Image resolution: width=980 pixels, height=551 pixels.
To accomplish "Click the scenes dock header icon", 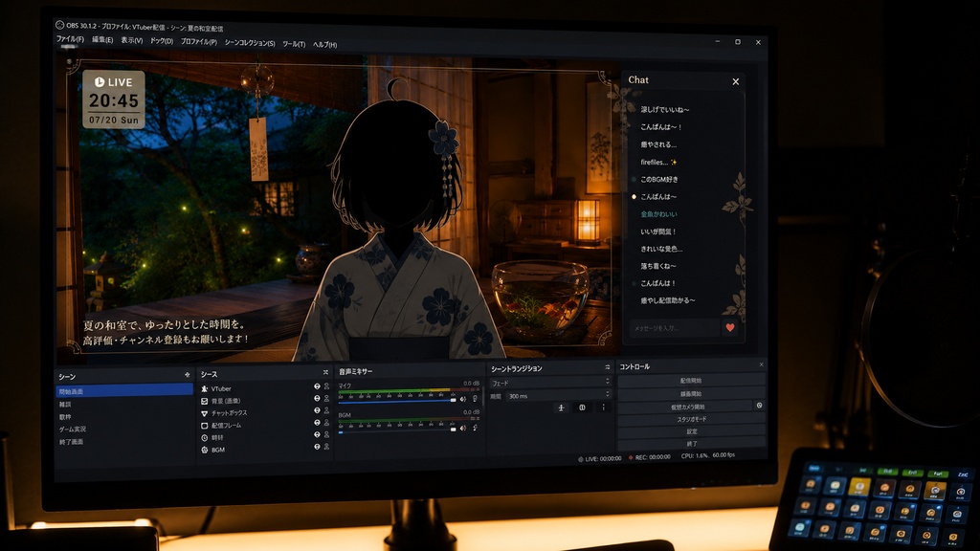I will (x=187, y=375).
